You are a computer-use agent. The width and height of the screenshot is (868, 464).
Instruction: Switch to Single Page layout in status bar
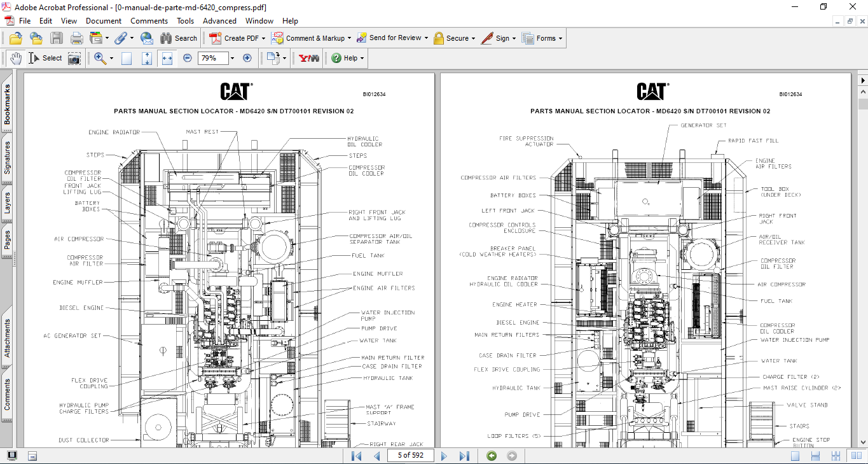click(x=795, y=456)
